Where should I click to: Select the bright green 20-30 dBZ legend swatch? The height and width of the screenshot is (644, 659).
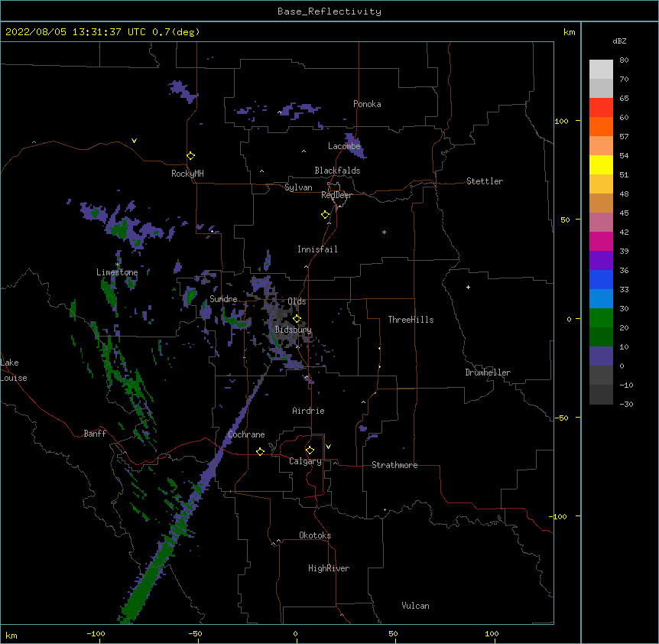click(601, 318)
